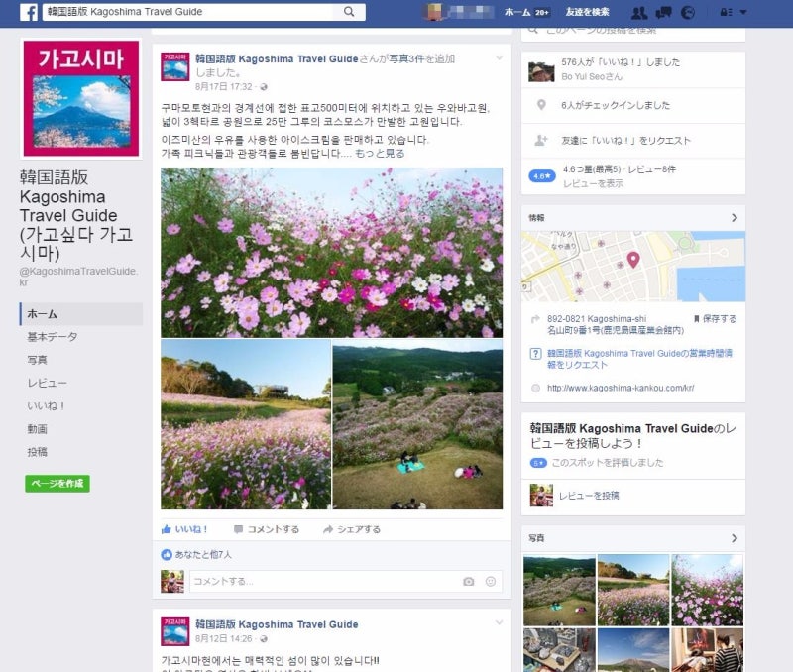Select レビュー in left sidebar

point(47,384)
